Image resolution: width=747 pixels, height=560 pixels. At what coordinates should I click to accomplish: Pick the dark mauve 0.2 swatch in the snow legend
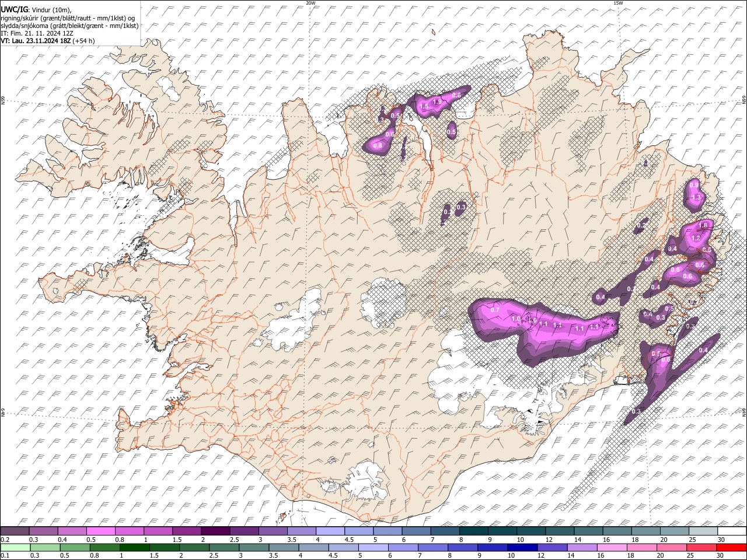point(15,531)
